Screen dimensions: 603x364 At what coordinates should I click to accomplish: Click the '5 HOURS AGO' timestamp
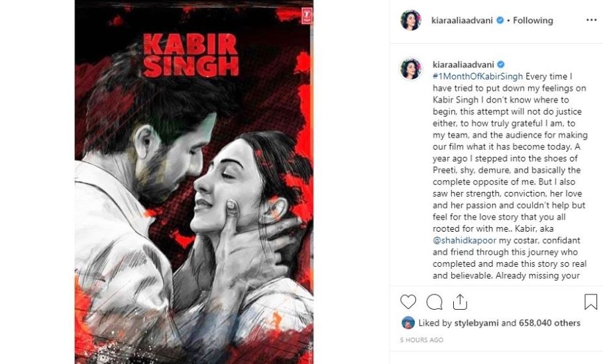(x=421, y=340)
